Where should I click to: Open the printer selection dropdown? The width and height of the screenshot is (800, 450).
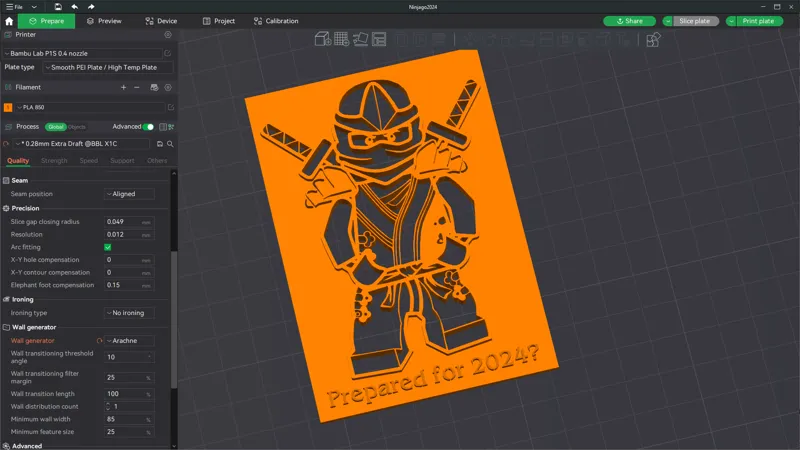coord(83,53)
